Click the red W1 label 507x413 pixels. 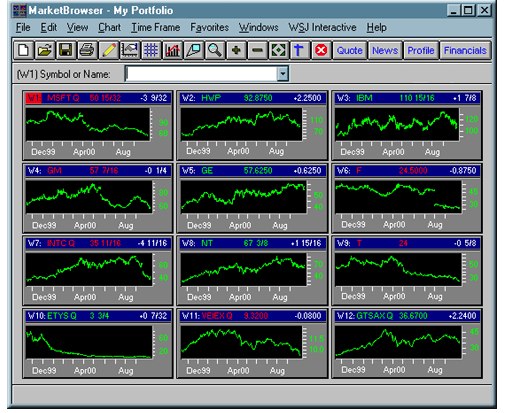34,98
